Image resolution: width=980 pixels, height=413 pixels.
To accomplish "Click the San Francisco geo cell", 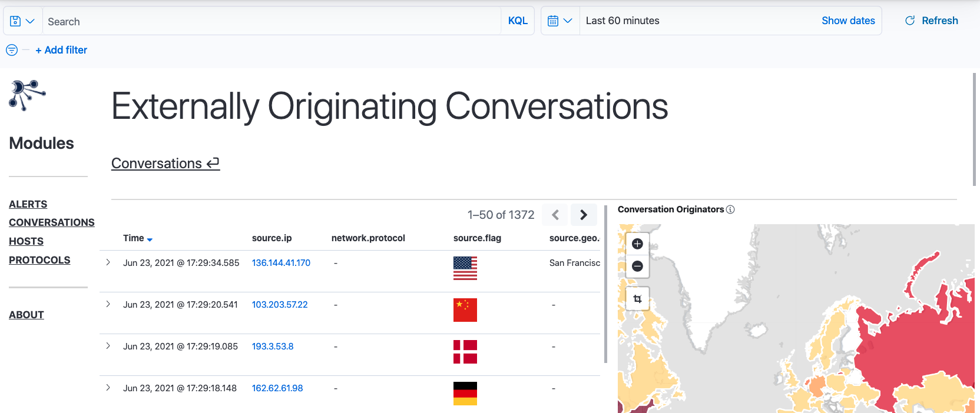I will (x=575, y=263).
